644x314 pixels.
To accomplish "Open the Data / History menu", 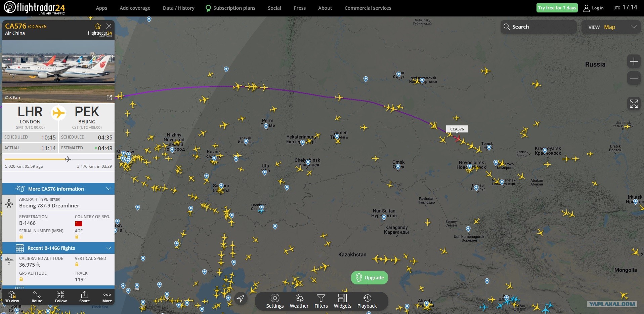I will click(x=179, y=8).
